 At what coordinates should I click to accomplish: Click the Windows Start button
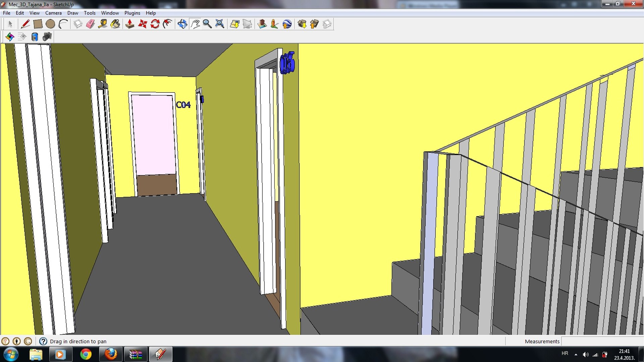(x=11, y=354)
